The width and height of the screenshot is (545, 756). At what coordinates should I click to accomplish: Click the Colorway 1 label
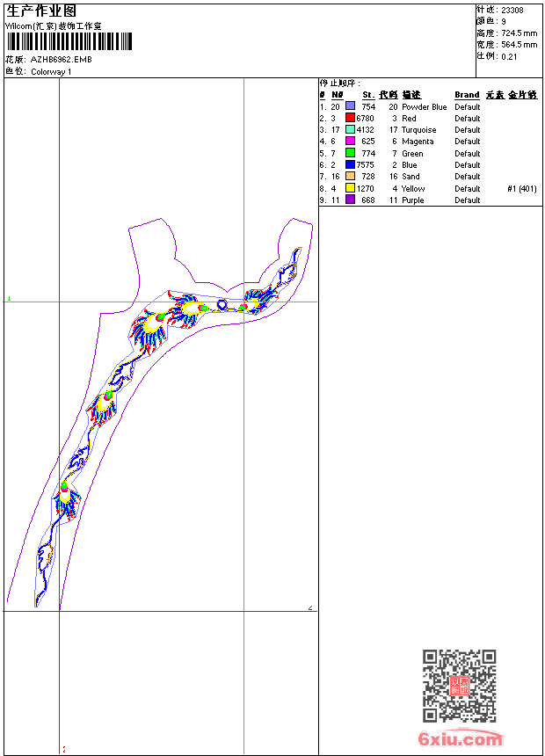(x=51, y=72)
